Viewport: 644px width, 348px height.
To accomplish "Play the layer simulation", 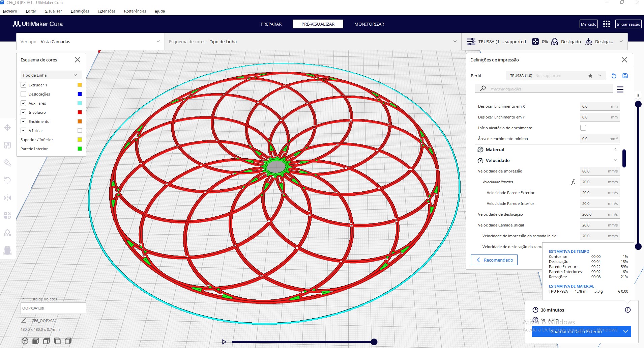I will [x=224, y=342].
